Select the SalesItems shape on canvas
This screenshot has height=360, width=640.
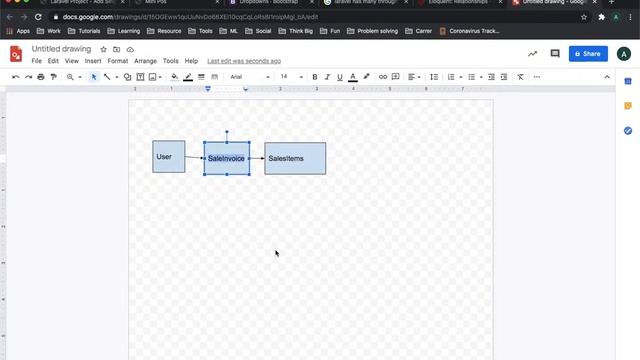click(295, 158)
